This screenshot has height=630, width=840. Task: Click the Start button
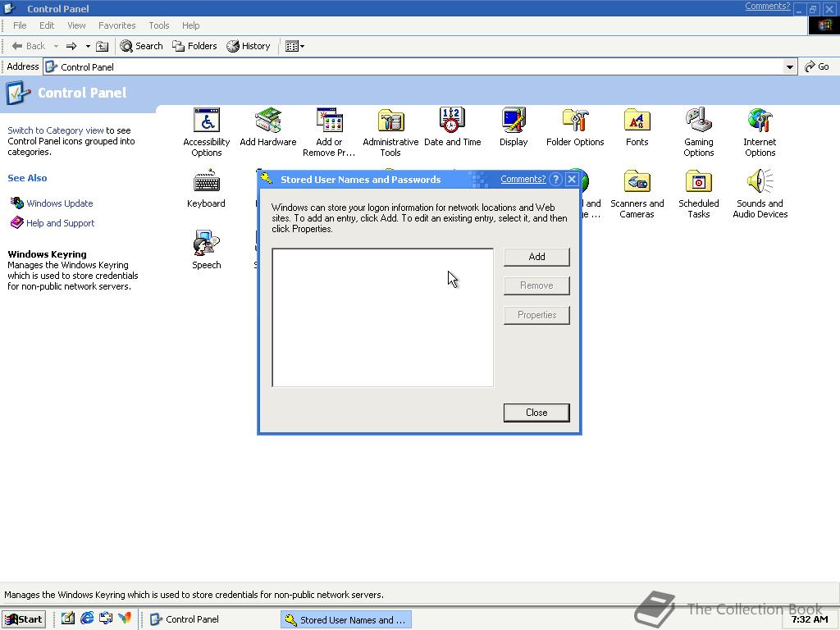tap(24, 619)
